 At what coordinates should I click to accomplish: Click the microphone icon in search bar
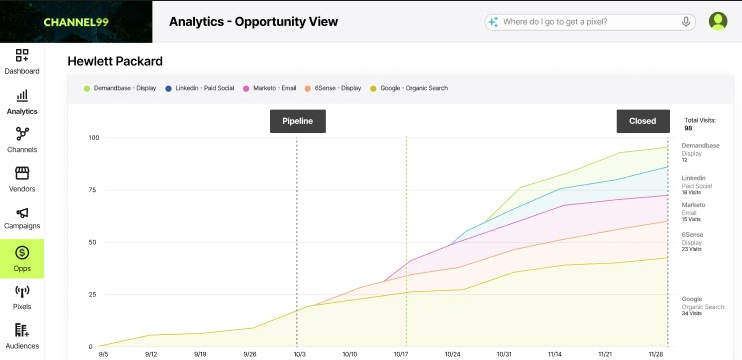(x=685, y=22)
